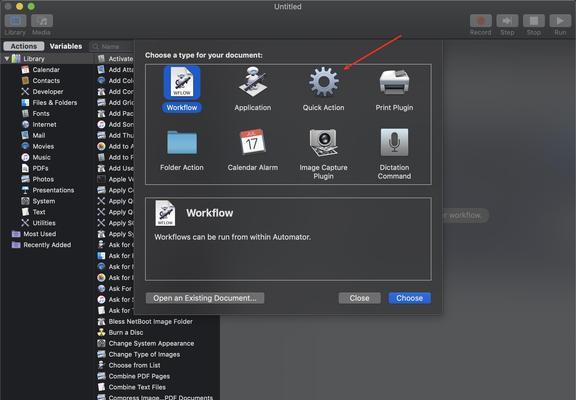Select the Photos category
This screenshot has width=576, height=400.
[x=43, y=179]
